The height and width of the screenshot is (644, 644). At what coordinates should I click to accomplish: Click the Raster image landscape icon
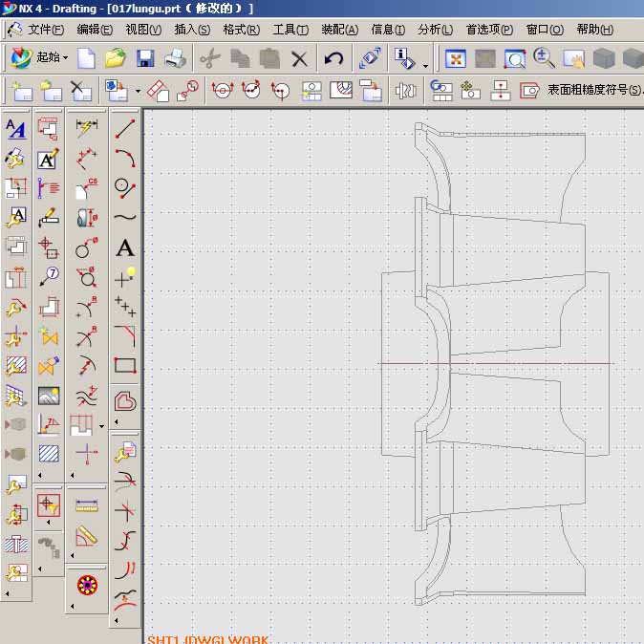point(49,396)
